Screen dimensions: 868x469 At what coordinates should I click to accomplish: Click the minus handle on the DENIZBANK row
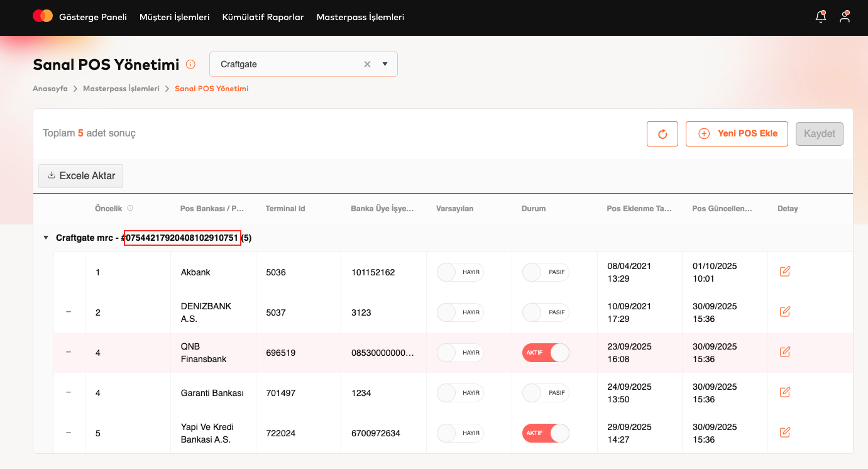click(x=69, y=312)
